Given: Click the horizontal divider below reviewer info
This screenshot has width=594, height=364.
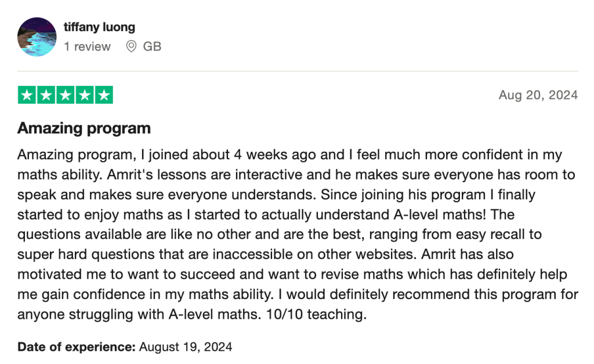Looking at the screenshot, I should tap(298, 71).
